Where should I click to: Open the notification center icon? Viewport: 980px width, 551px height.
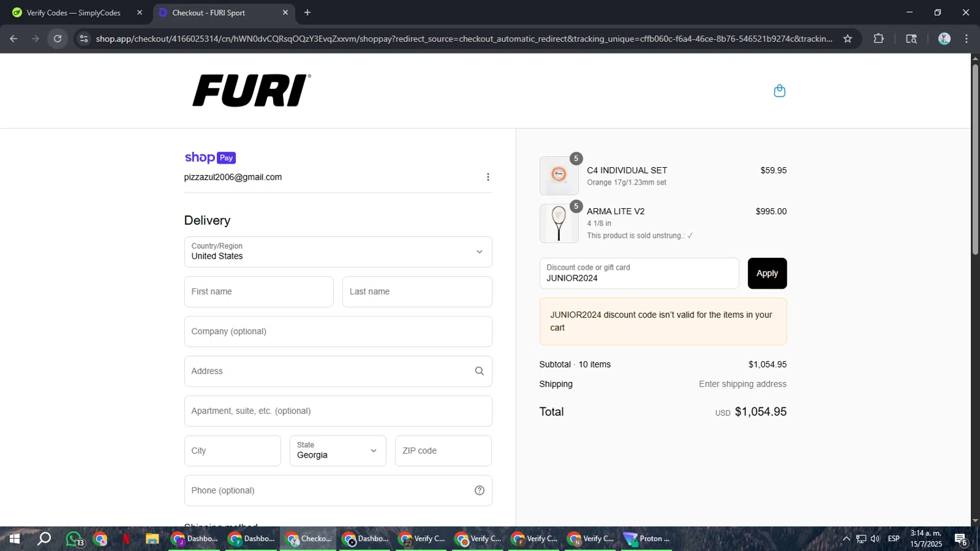(x=961, y=539)
